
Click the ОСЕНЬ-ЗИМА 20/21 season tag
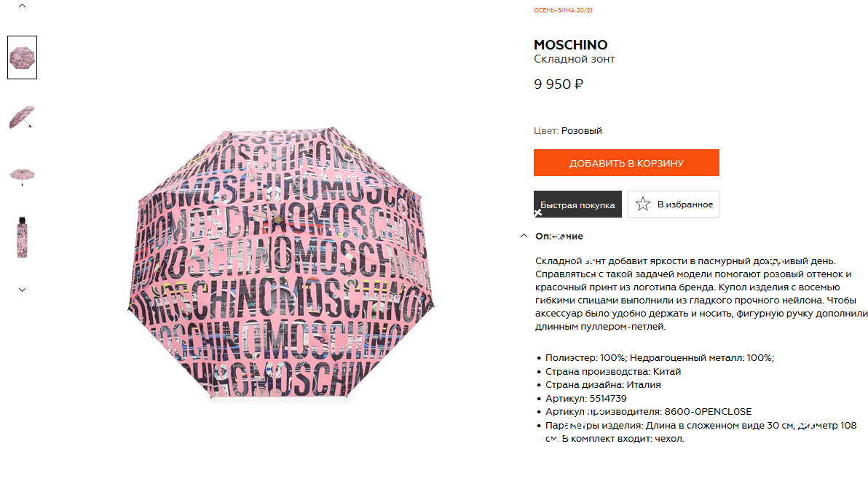pos(563,10)
